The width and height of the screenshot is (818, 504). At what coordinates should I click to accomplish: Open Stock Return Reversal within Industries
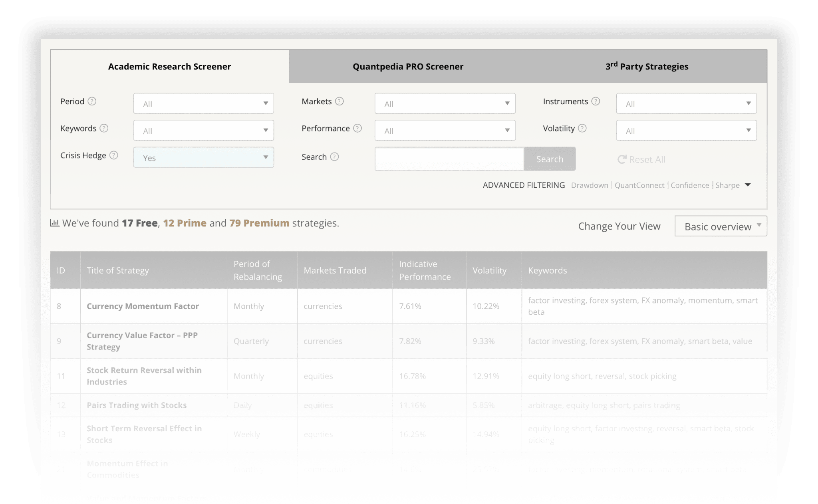click(144, 376)
